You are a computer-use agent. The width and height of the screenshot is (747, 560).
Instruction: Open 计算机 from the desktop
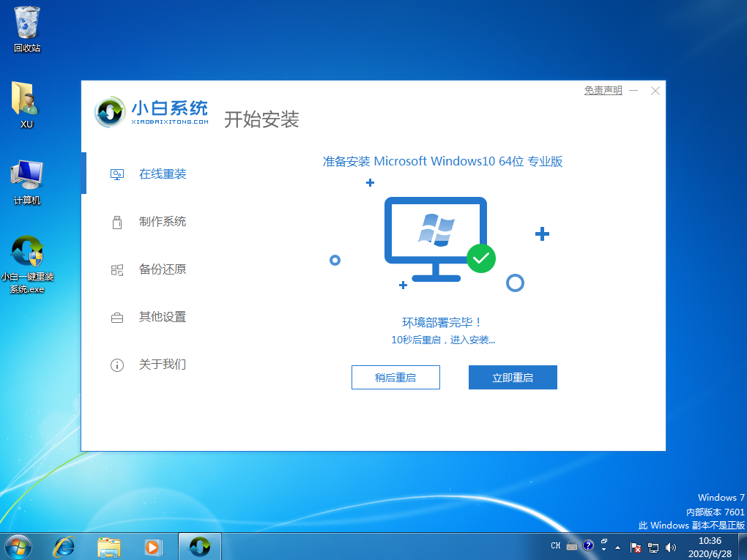click(x=26, y=176)
